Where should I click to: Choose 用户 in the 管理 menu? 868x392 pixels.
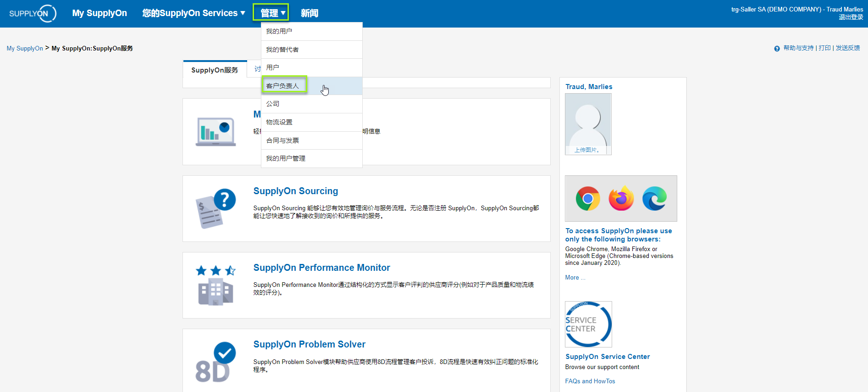click(x=312, y=67)
